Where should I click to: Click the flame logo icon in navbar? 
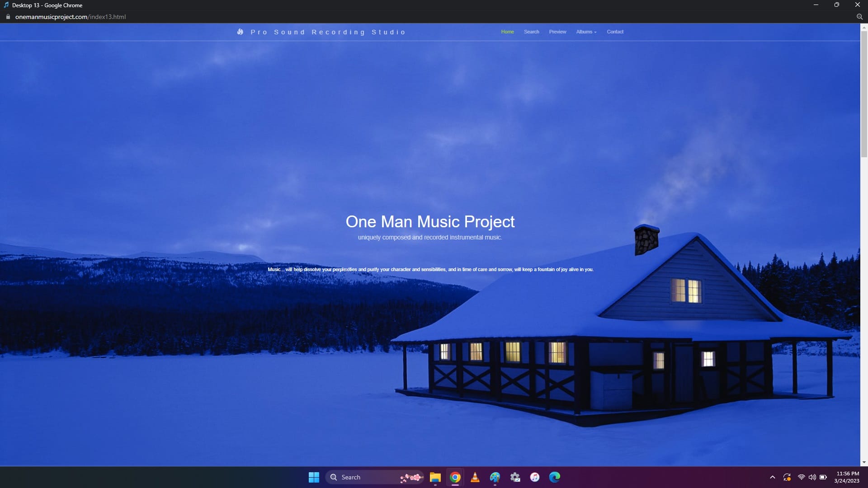click(240, 32)
